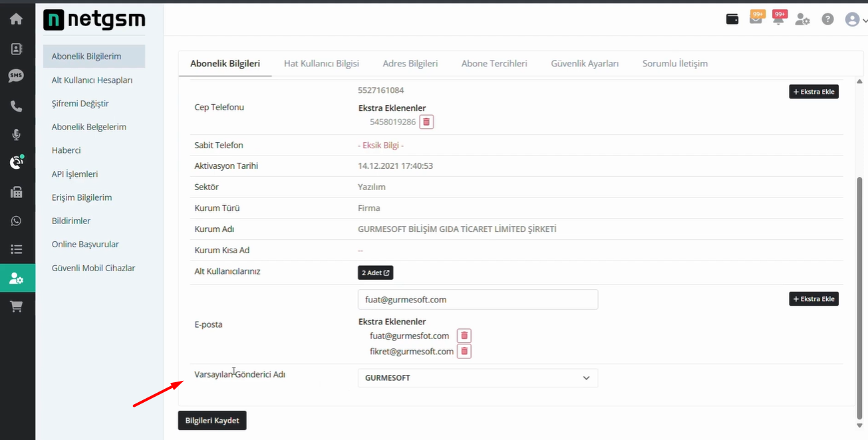The width and height of the screenshot is (868, 440).
Task: Open the SMS bubble icon in sidebar
Action: click(17, 76)
